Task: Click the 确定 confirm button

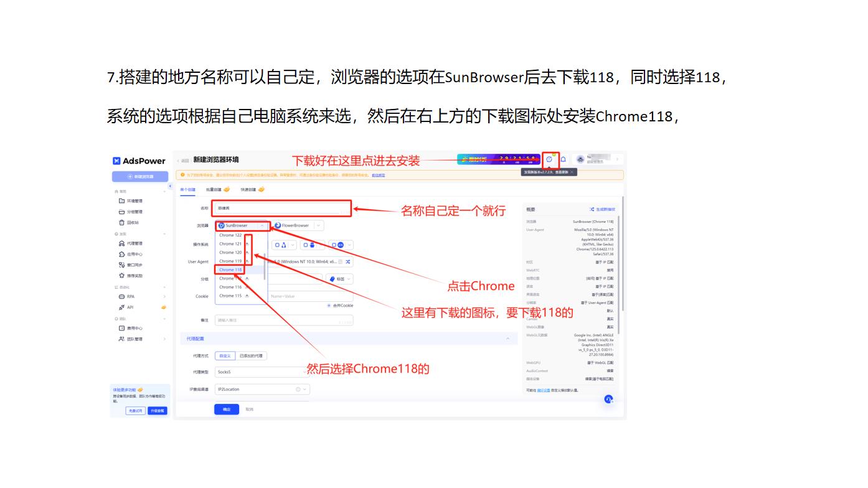Action: [x=227, y=409]
